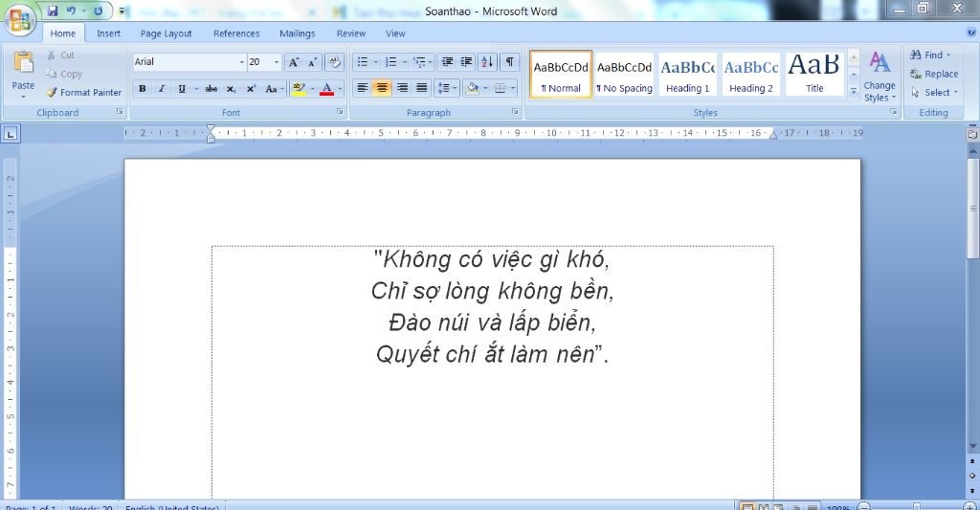The image size is (980, 510).
Task: Toggle Italic formatting
Action: click(x=161, y=89)
